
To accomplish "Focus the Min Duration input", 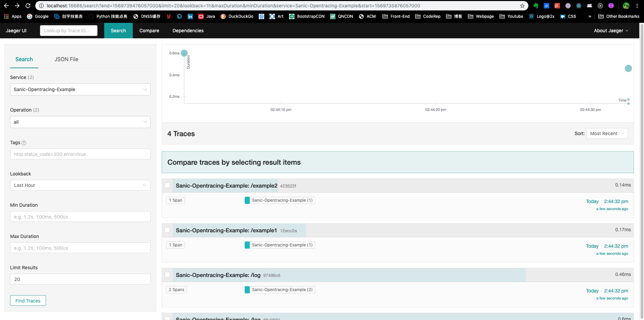I will pos(80,217).
